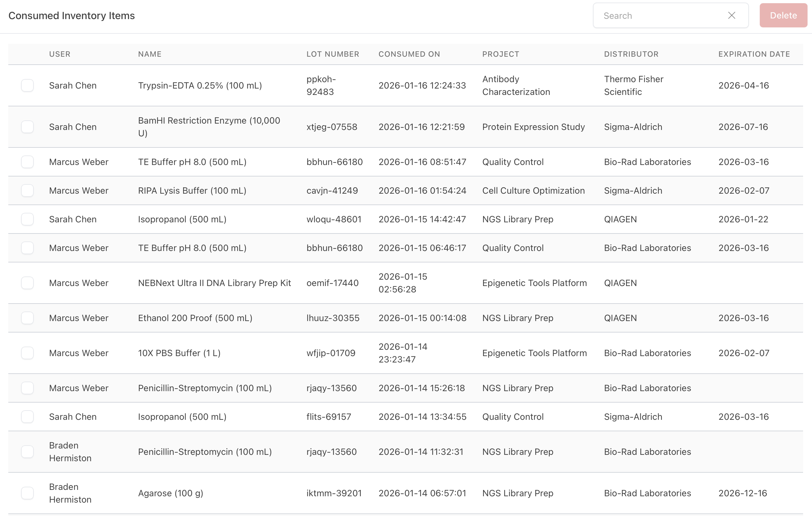Sort by the Name column header
812x516 pixels.
150,54
